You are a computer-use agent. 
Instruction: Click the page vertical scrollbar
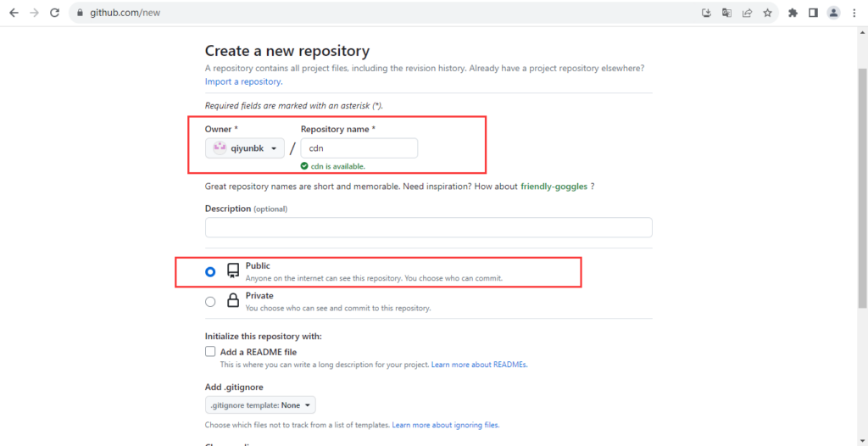(x=862, y=187)
